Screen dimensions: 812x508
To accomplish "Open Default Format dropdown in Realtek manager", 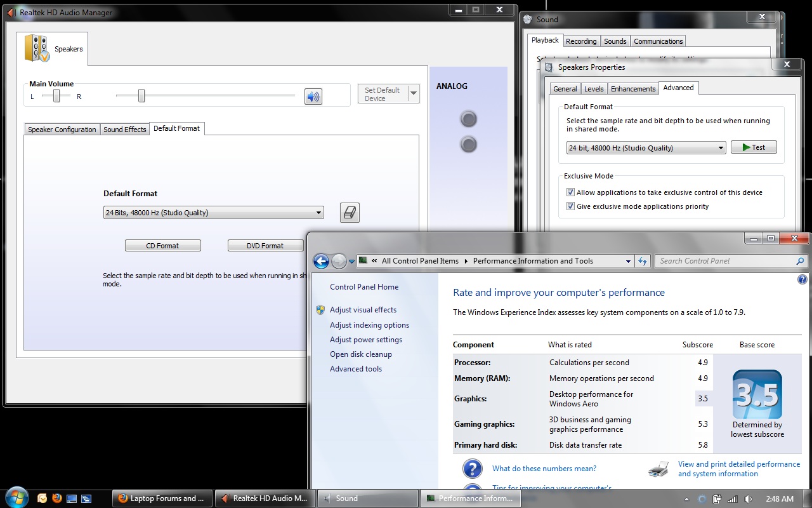I will tap(213, 213).
